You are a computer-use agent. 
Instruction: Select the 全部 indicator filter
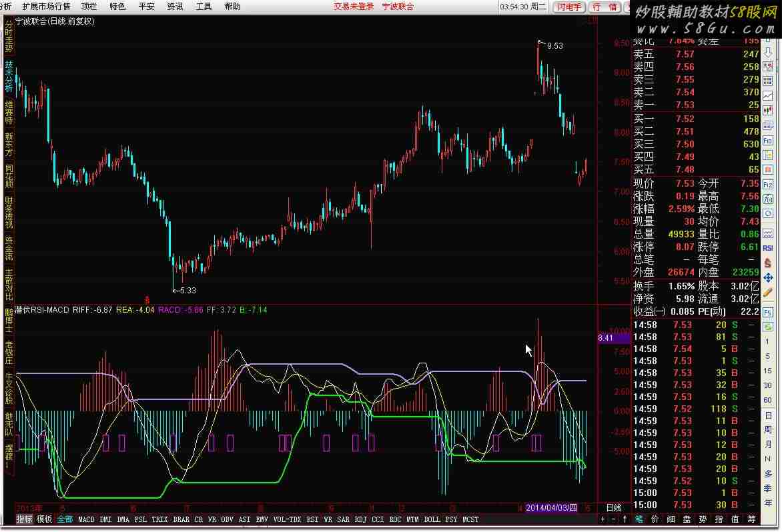(x=65, y=519)
